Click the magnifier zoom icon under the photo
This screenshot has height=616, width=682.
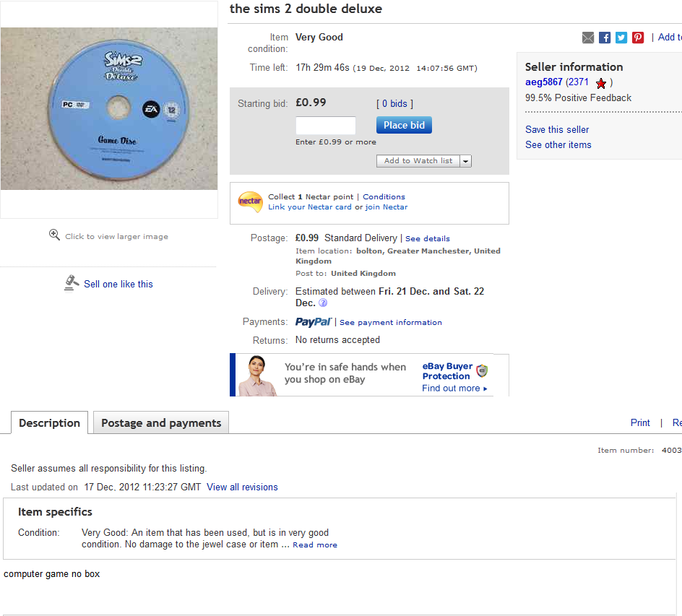[x=54, y=235]
